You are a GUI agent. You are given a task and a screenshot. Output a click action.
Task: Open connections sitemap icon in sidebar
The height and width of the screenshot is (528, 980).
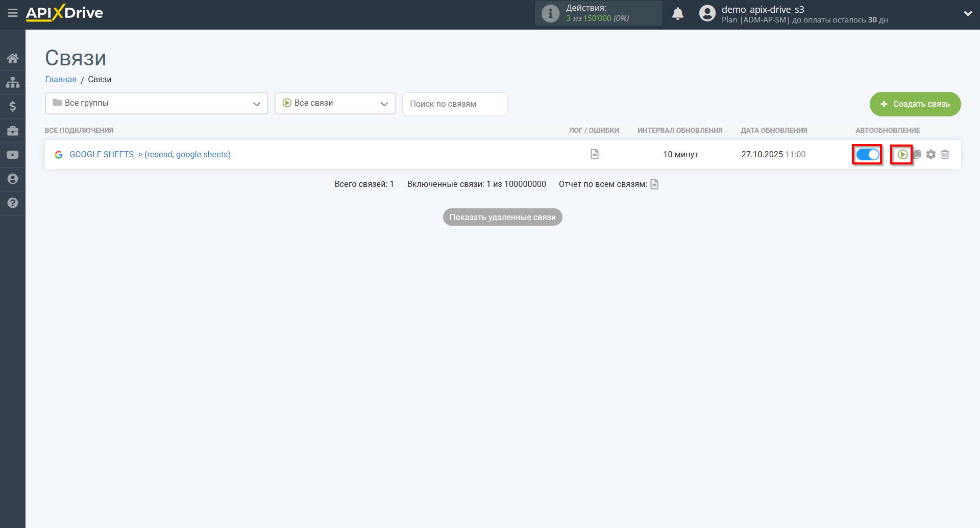[13, 82]
